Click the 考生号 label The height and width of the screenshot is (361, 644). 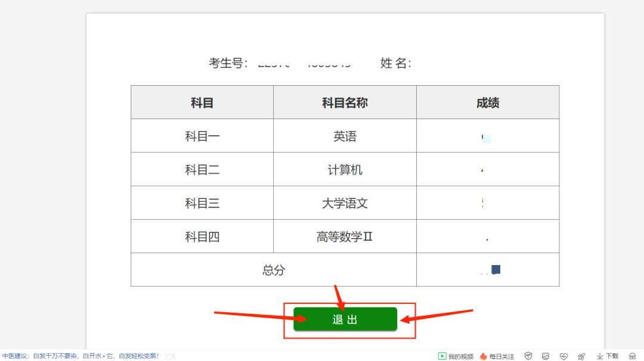coord(228,63)
